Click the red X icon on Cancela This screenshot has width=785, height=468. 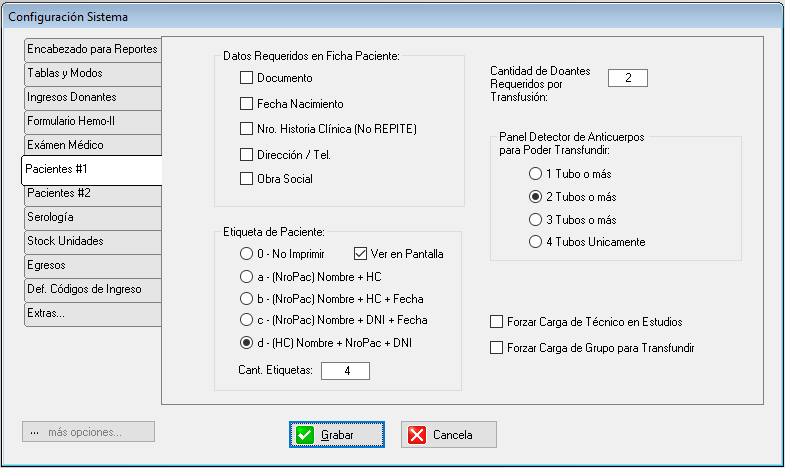pos(418,435)
